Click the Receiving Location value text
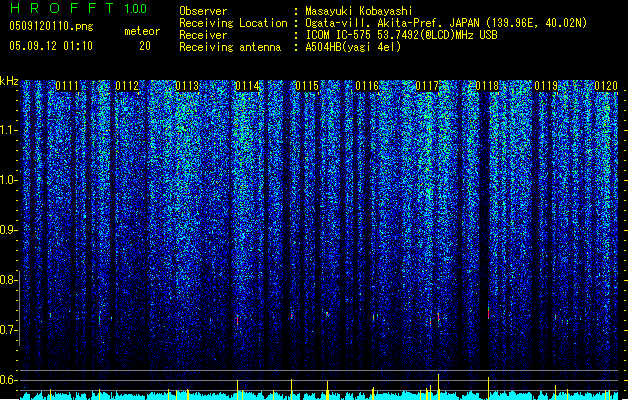 pyautogui.click(x=446, y=23)
